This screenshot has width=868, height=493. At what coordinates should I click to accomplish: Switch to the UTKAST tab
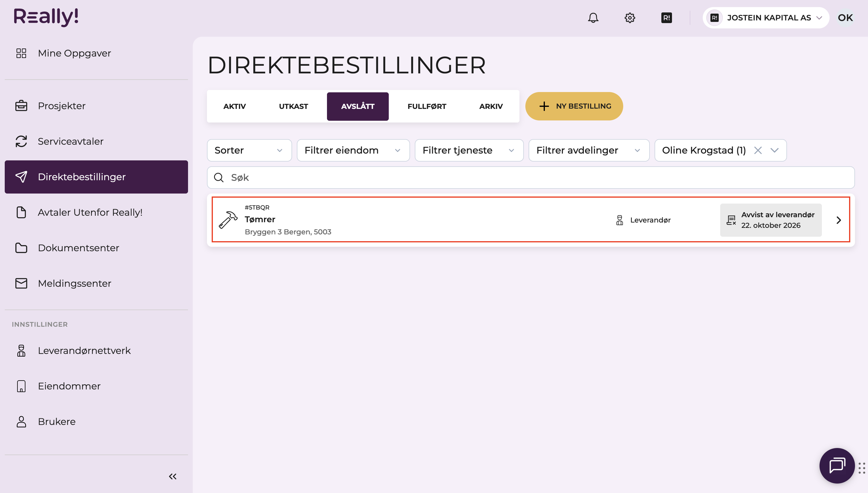click(293, 106)
